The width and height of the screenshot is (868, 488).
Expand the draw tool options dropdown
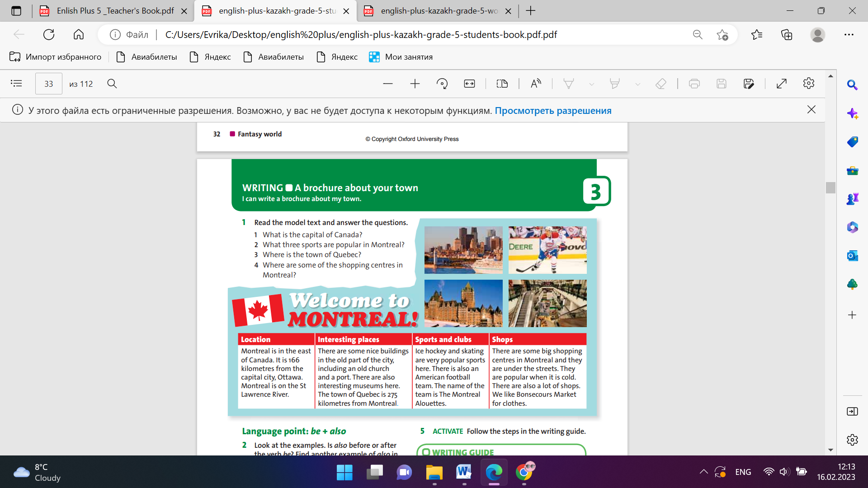[x=591, y=84]
